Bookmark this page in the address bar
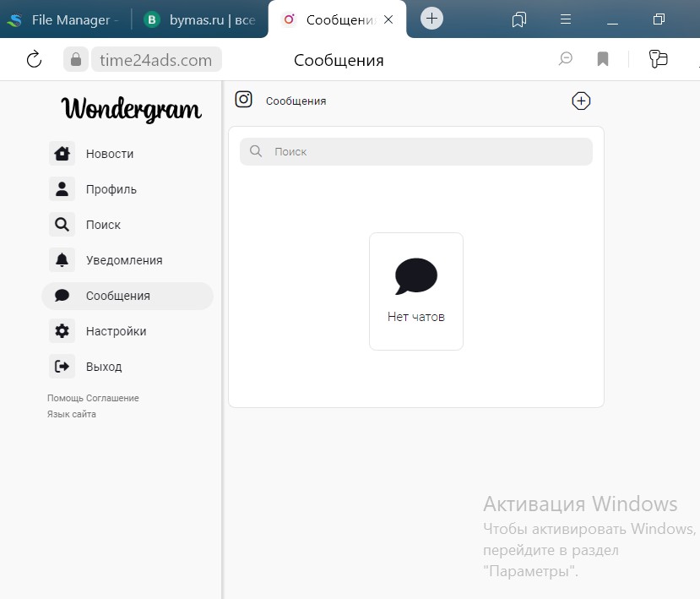 (x=603, y=59)
